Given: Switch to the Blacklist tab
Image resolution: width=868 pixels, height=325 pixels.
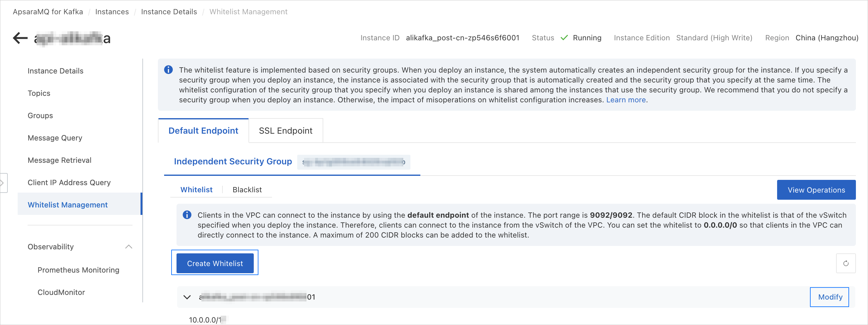Looking at the screenshot, I should (247, 189).
